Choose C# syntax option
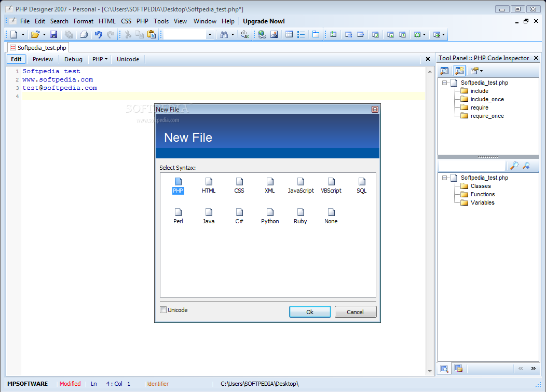The width and height of the screenshot is (546, 392). point(239,217)
